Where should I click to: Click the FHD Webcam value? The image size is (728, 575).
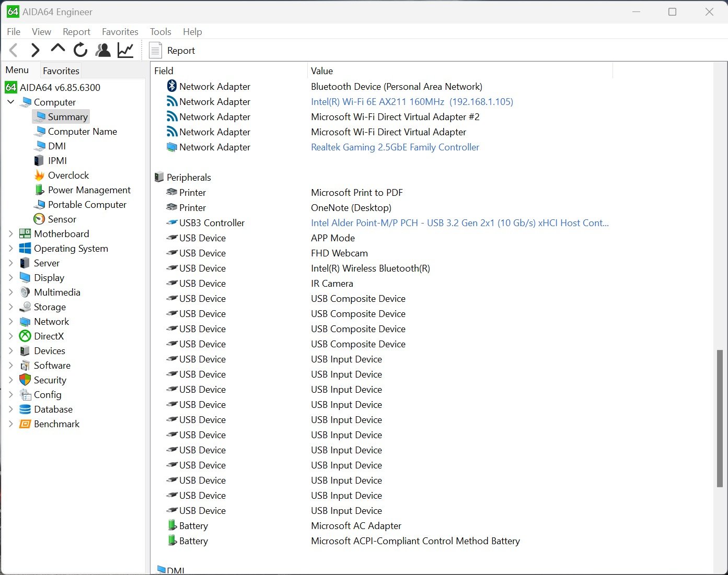coord(339,253)
